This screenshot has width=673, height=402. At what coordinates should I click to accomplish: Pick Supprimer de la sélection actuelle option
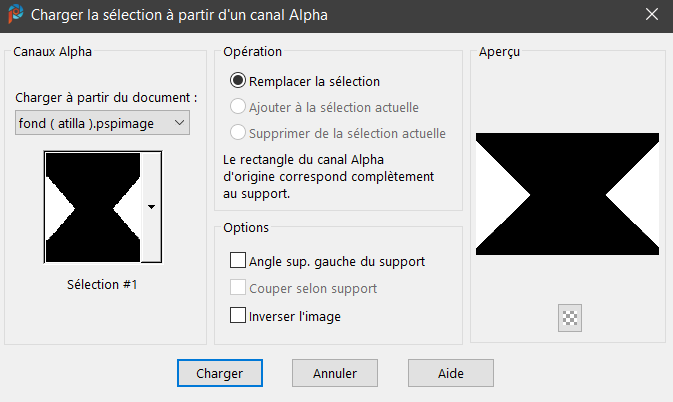coord(238,133)
